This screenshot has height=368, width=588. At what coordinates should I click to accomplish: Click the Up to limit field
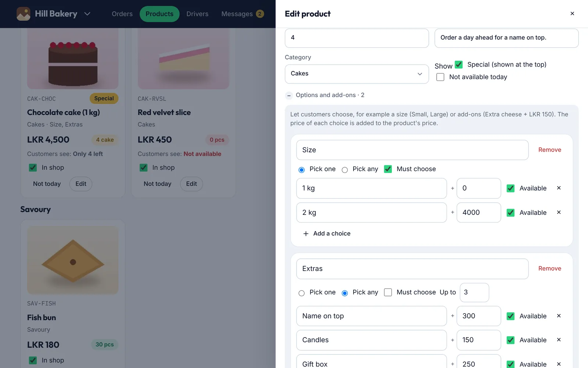tap(474, 293)
